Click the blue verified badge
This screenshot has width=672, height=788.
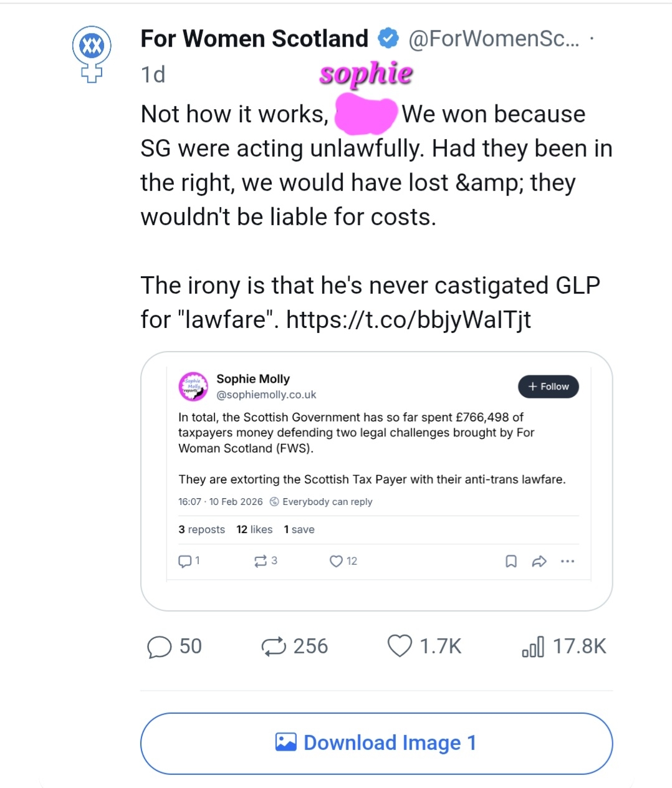(x=388, y=39)
